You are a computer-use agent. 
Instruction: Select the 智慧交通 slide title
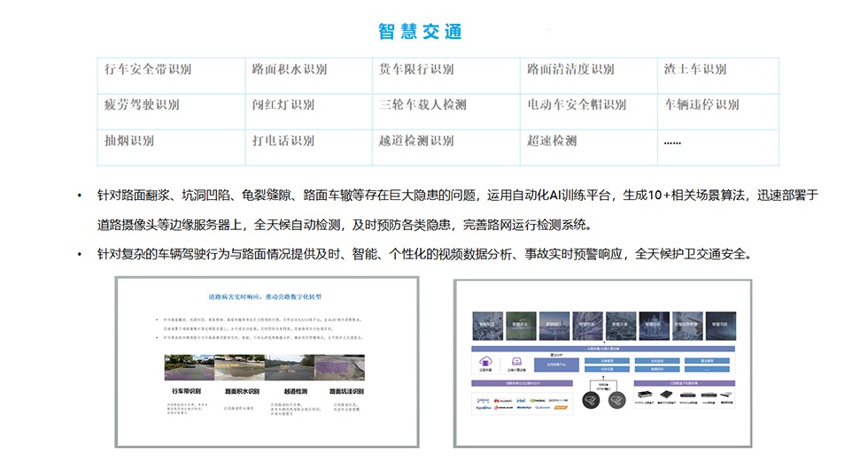click(x=421, y=32)
